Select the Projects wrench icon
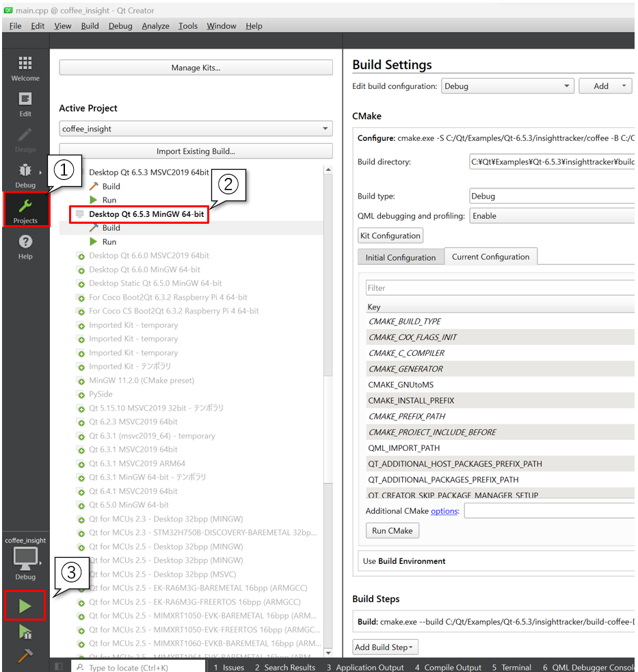The width and height of the screenshot is (638, 672). click(25, 209)
